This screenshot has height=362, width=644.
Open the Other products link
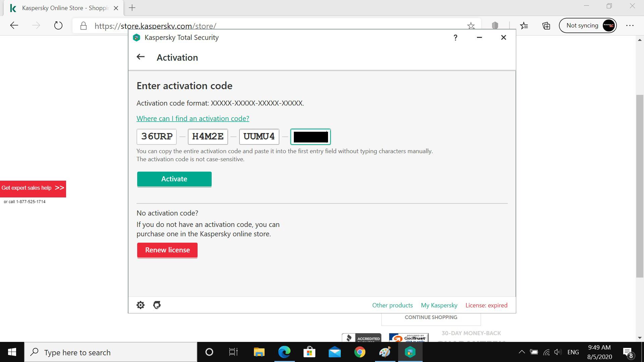(x=392, y=305)
